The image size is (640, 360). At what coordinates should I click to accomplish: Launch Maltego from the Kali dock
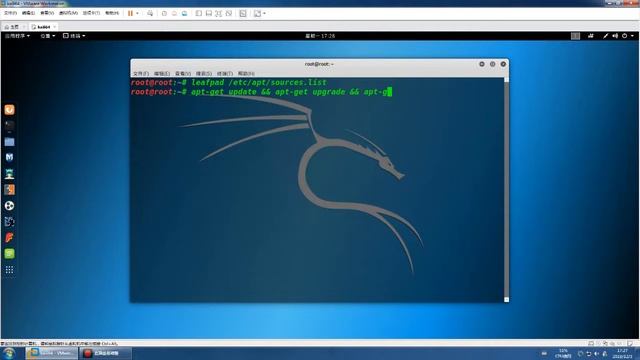[9, 222]
